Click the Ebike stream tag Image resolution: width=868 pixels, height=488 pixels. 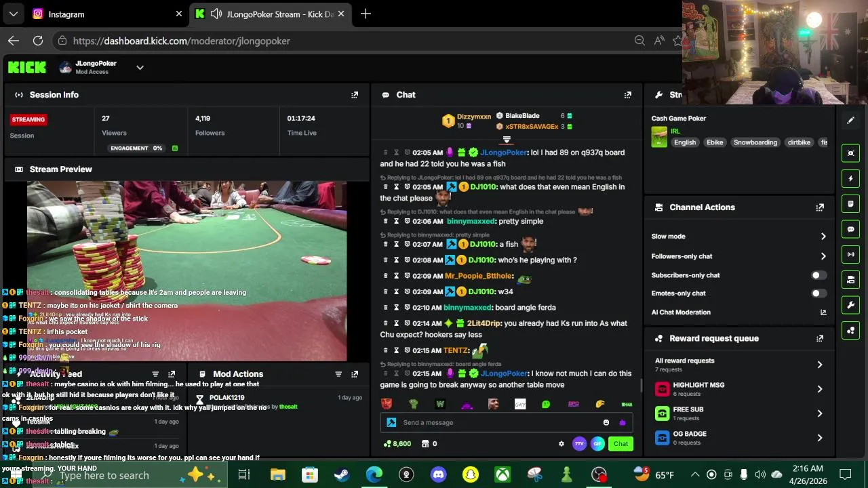click(715, 143)
